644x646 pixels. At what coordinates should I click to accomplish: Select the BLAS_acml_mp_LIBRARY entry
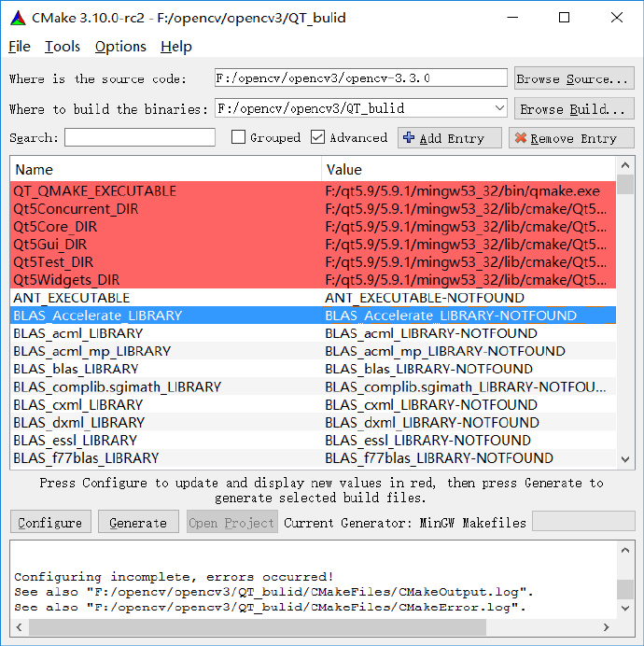tap(314, 351)
